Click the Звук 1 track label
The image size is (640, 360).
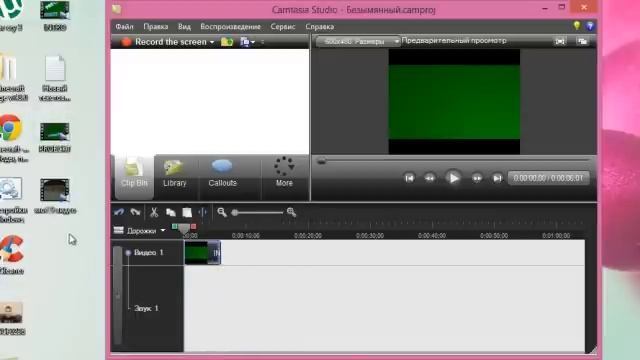(x=147, y=308)
